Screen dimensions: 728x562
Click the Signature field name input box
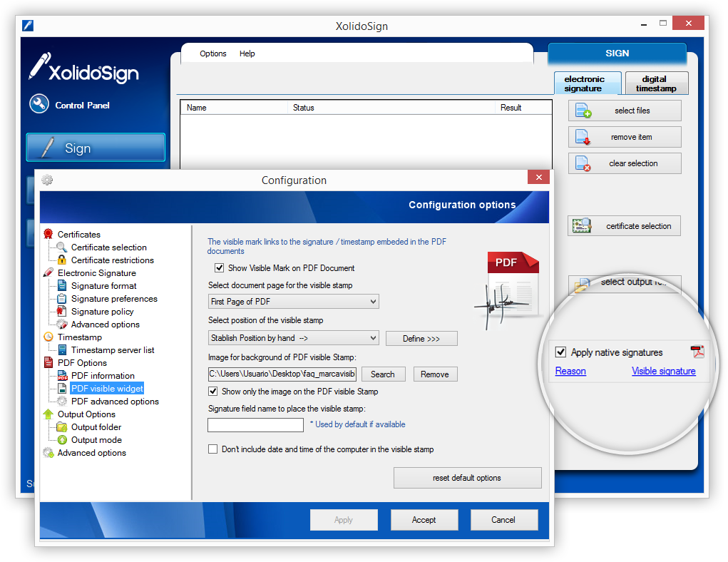[255, 424]
